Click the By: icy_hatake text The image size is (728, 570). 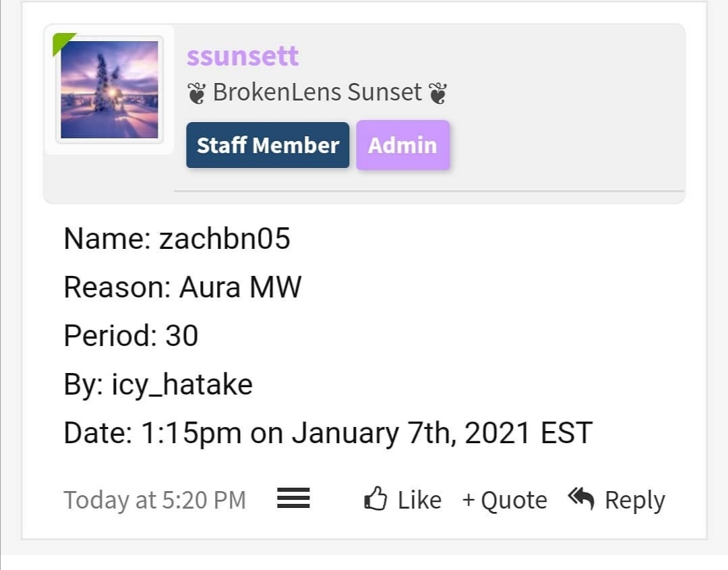158,384
